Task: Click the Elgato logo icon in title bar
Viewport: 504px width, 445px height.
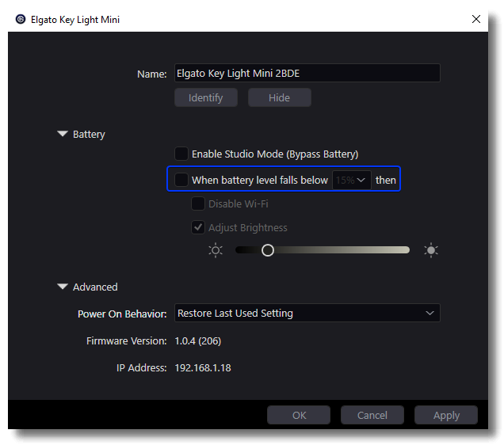Action: (21, 19)
